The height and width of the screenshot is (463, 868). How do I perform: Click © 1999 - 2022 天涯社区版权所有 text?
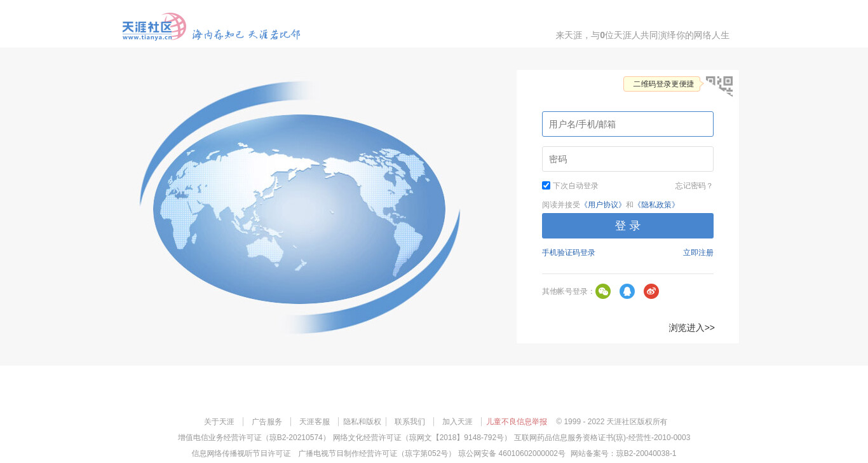pos(611,422)
